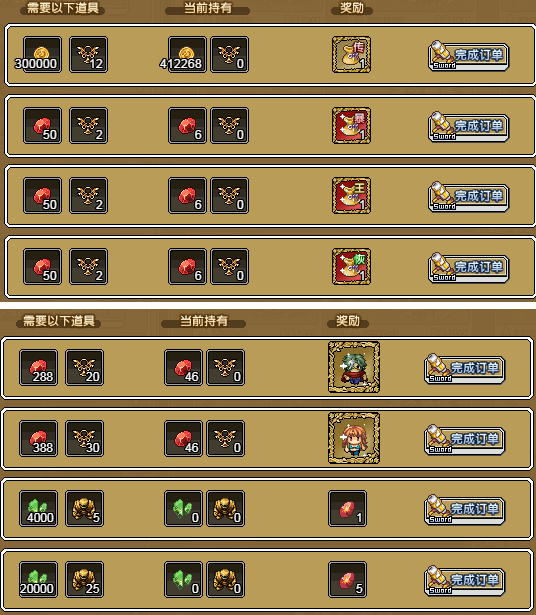Select the gold pouch reward in first order

[x=351, y=55]
